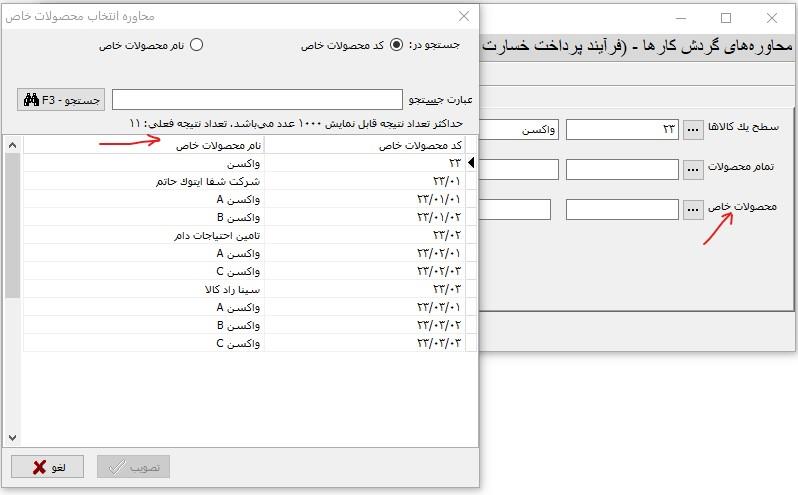This screenshot has width=798, height=495.
Task: Click the scroll up arrow in the list
Action: tap(12, 146)
